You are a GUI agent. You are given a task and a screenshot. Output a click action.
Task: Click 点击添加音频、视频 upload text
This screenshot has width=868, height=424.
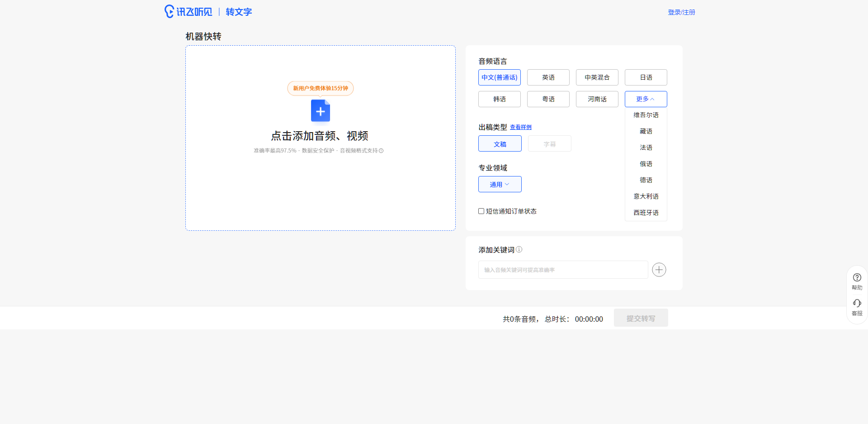[x=320, y=136]
